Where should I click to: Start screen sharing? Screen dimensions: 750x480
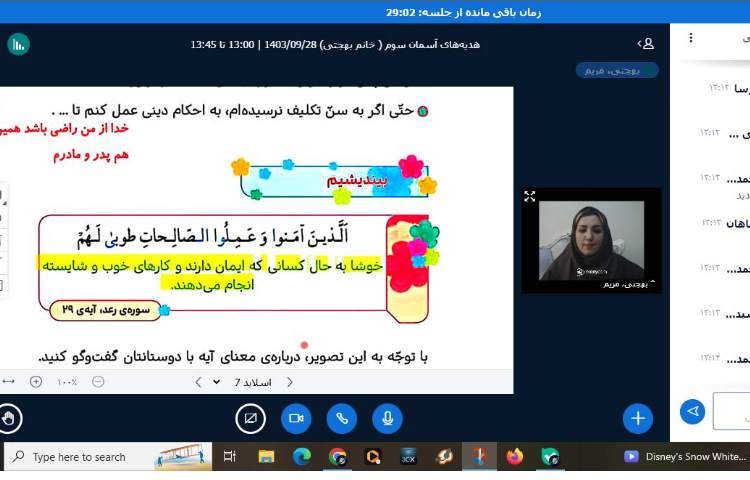[251, 418]
